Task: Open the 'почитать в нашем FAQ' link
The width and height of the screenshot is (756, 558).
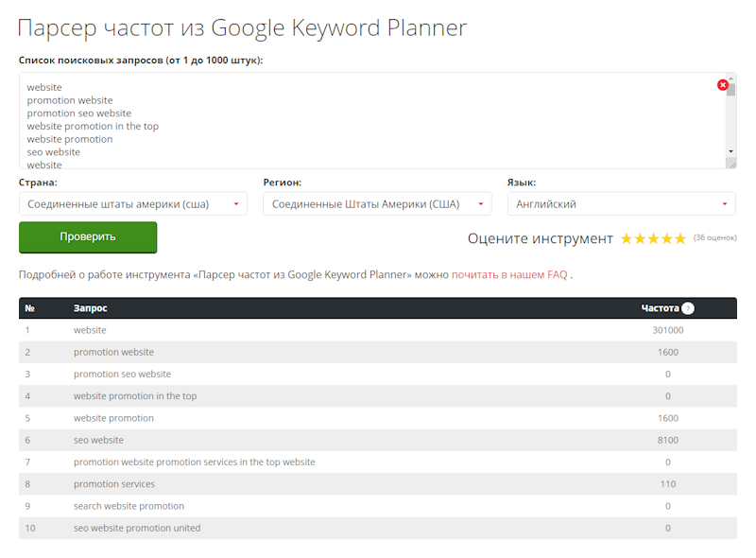Action: pos(509,274)
